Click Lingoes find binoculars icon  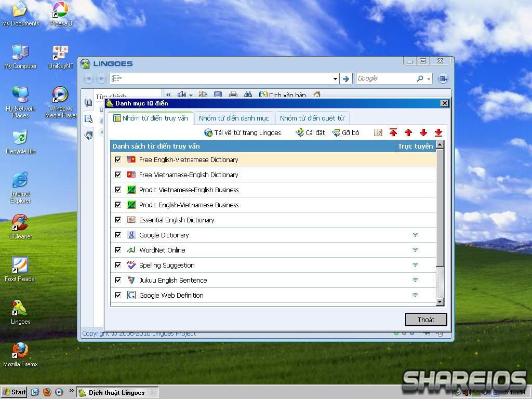(248, 95)
